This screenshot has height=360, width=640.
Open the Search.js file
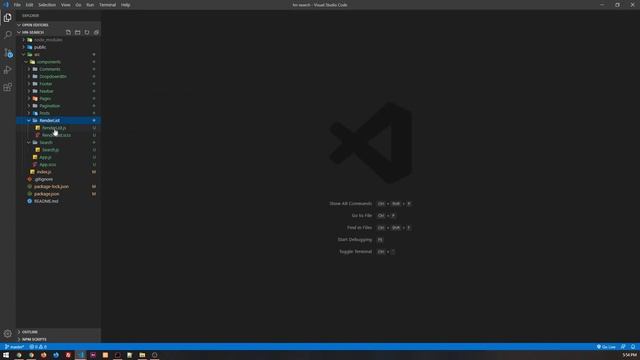pyautogui.click(x=58, y=150)
